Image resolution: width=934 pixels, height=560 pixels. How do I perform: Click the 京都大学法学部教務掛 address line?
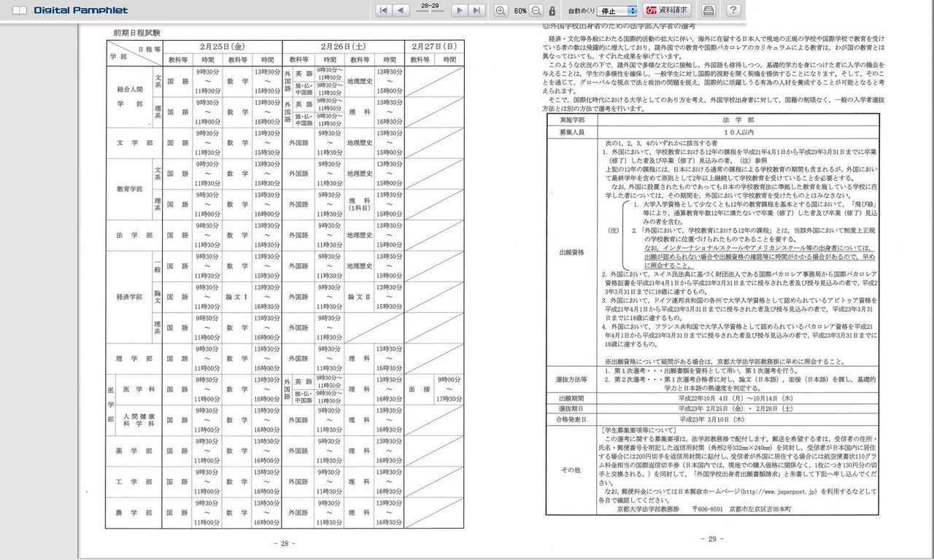click(703, 508)
